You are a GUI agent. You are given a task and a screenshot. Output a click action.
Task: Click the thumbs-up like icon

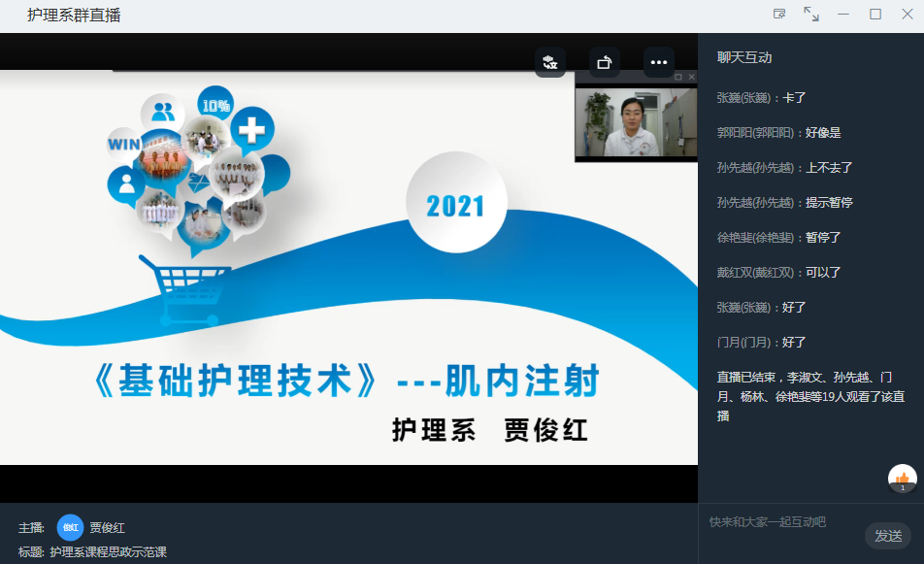point(903,479)
